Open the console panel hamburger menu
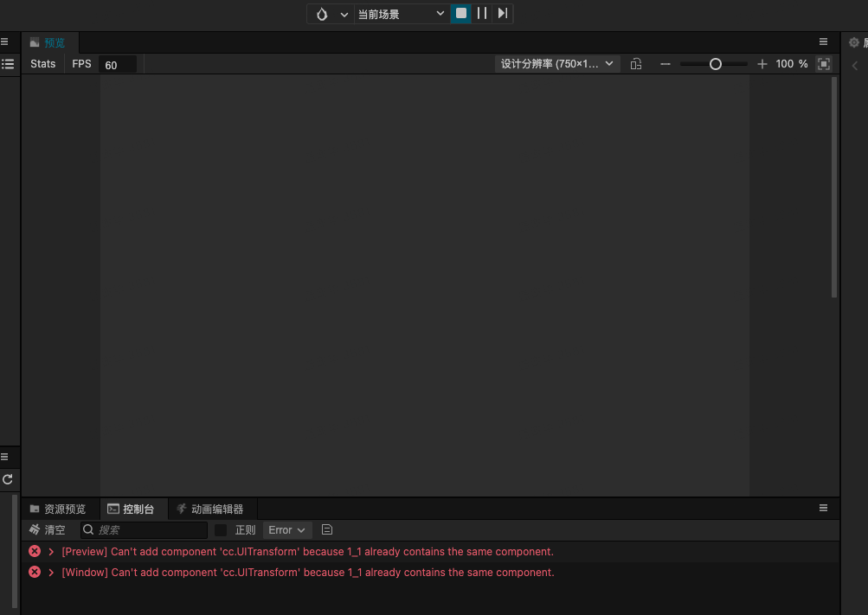 (x=823, y=508)
